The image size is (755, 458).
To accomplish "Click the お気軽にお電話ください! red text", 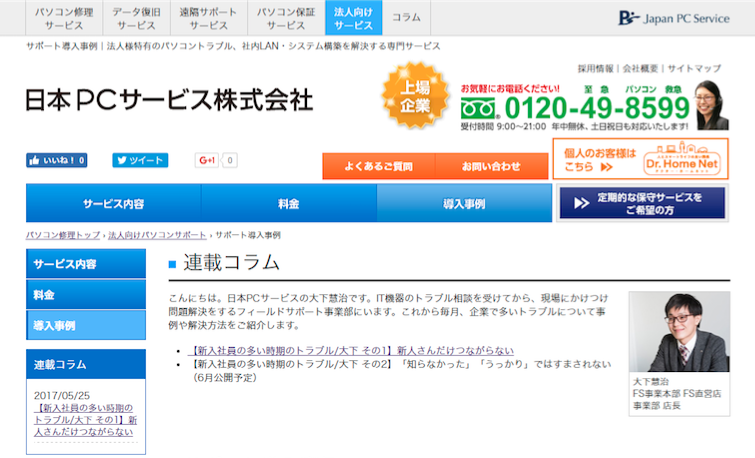I will coord(510,89).
